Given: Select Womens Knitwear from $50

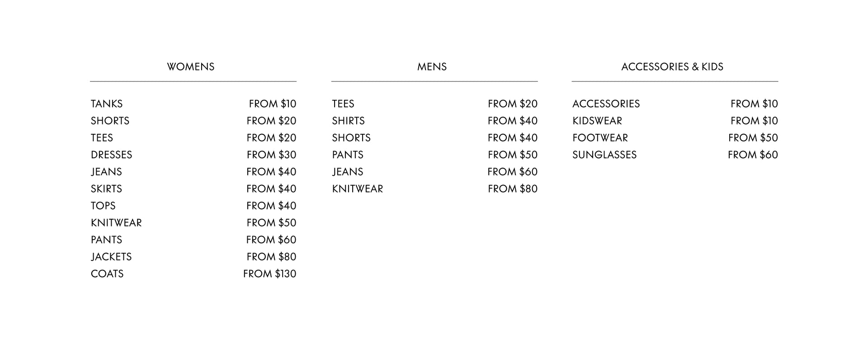Looking at the screenshot, I should (193, 223).
